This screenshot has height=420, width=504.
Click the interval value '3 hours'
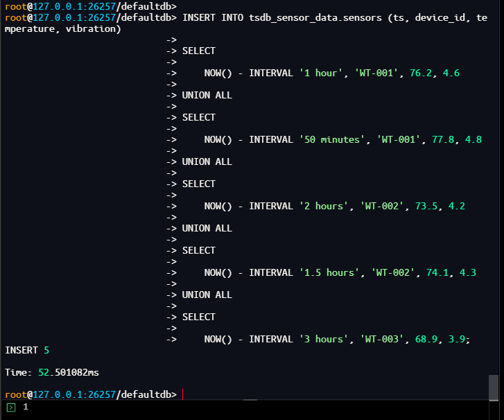[323, 339]
